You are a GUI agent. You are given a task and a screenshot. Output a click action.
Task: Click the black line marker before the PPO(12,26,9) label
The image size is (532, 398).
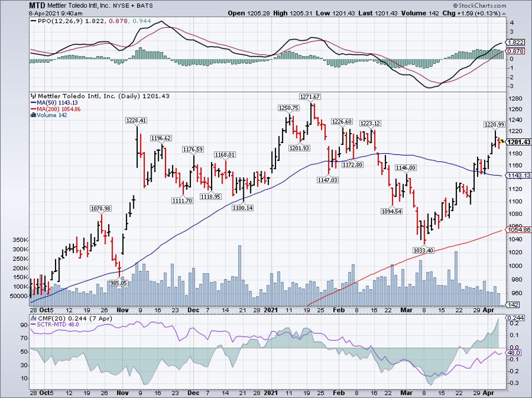(x=33, y=21)
